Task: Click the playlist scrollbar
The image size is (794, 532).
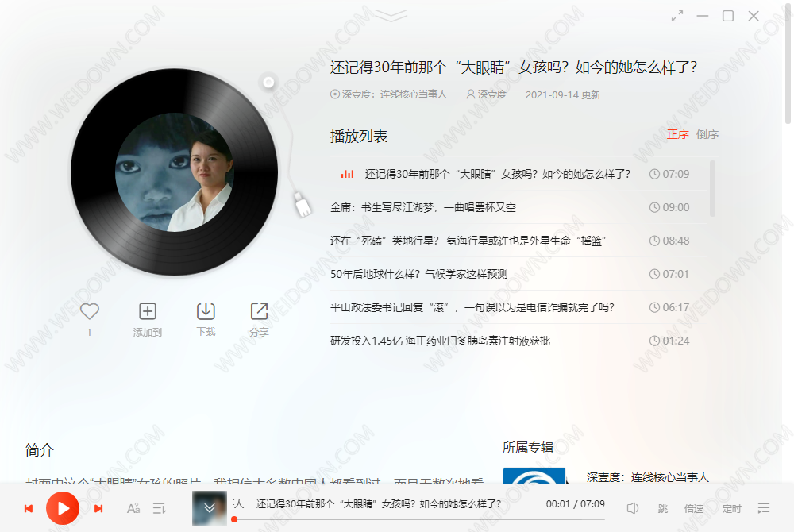Action: pos(712,188)
